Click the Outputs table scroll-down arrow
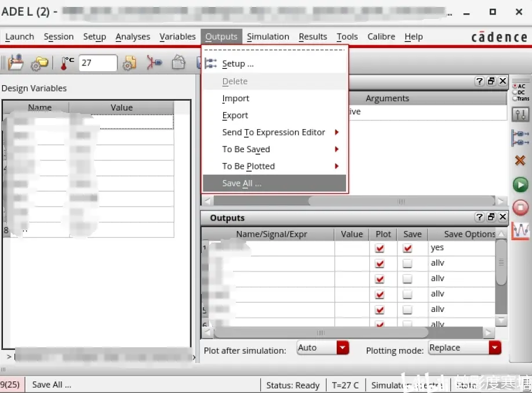532x393 pixels. (501, 320)
